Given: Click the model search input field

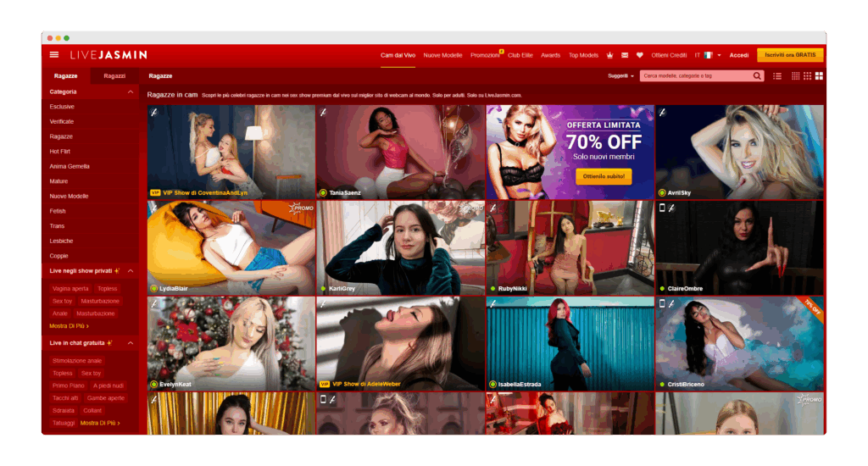Looking at the screenshot, I should click(695, 76).
